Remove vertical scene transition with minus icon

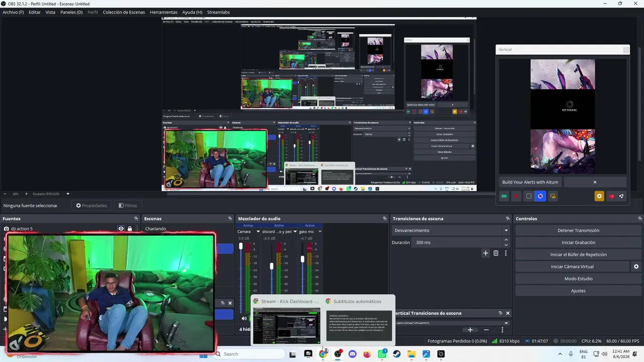486,330
